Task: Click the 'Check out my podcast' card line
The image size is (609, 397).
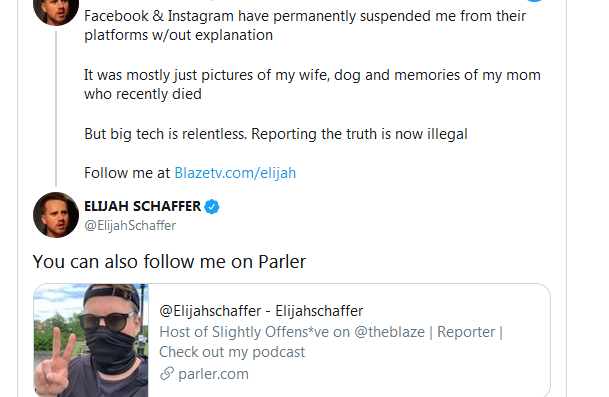Action: [x=232, y=352]
